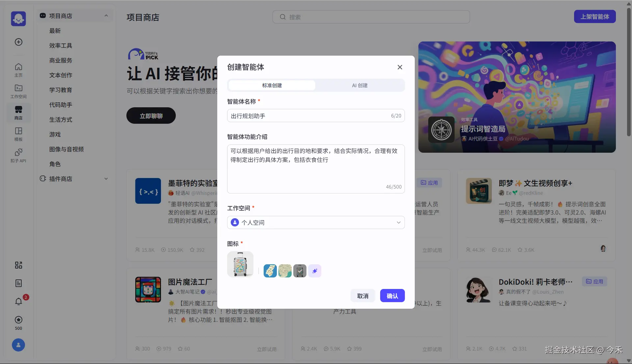The width and height of the screenshot is (632, 364).
Task: Open the 工作空间 个人空间 dropdown
Action: point(316,222)
